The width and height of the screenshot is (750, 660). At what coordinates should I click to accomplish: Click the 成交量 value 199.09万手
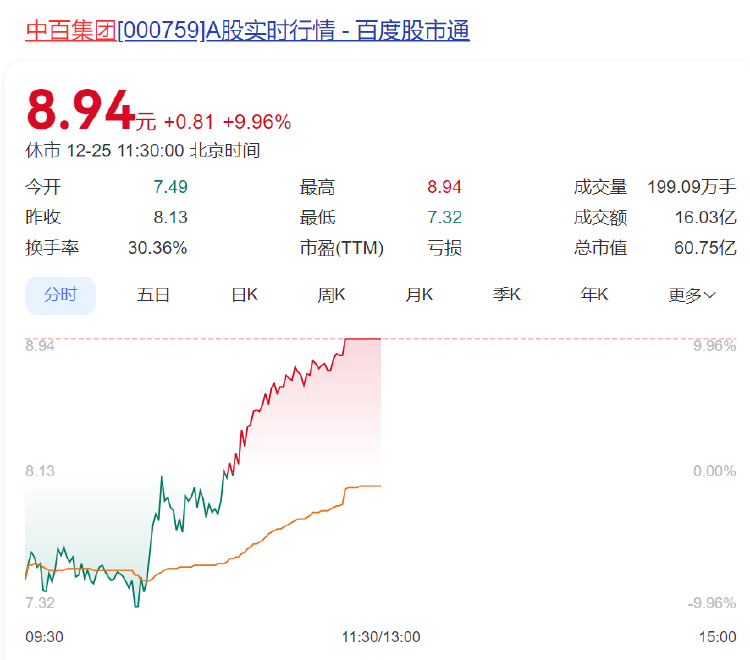click(692, 187)
